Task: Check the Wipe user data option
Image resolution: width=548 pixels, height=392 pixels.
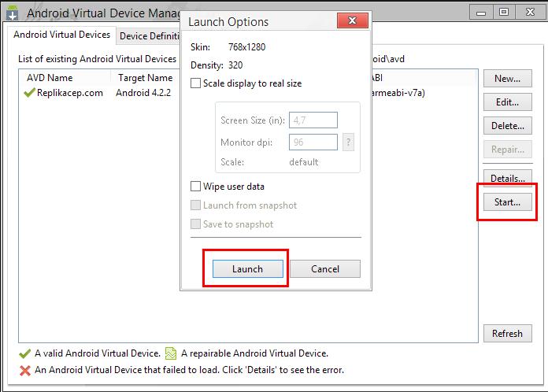Action: coord(196,187)
